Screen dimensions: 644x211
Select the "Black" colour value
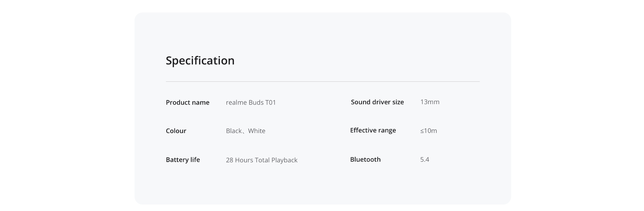point(234,131)
